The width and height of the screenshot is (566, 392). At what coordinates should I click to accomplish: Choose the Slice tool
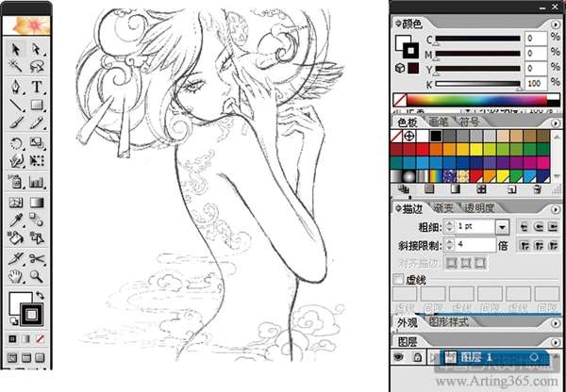(x=16, y=259)
